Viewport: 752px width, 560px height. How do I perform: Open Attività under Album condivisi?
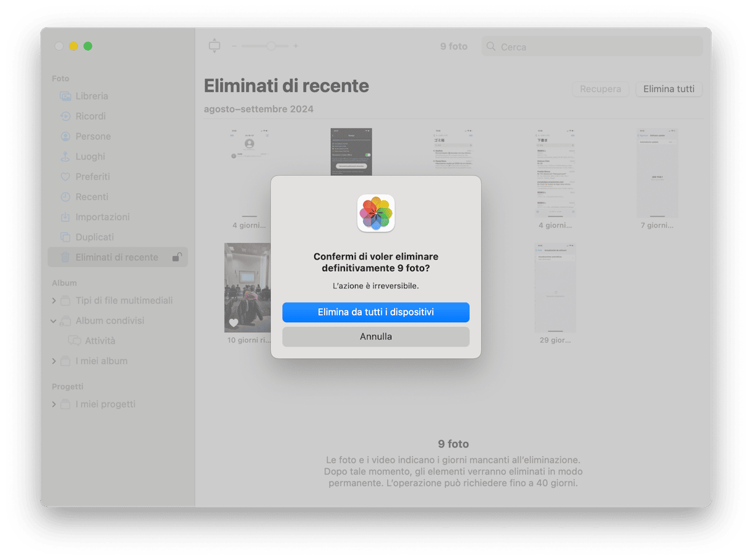coord(92,341)
